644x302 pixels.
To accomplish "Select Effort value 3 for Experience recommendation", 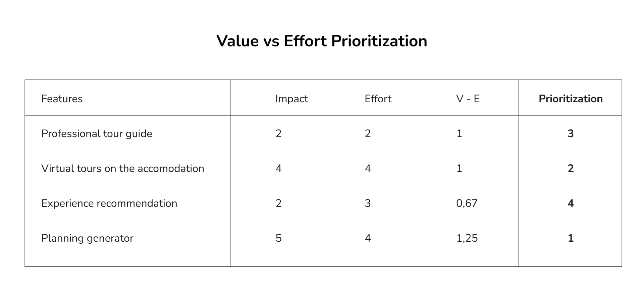I will click(x=368, y=203).
